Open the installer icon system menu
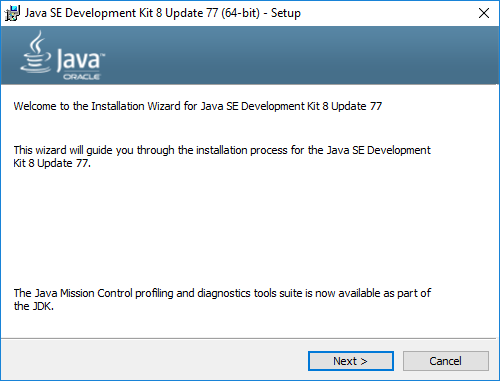Screen dimensions: 500x381 (x=12, y=13)
